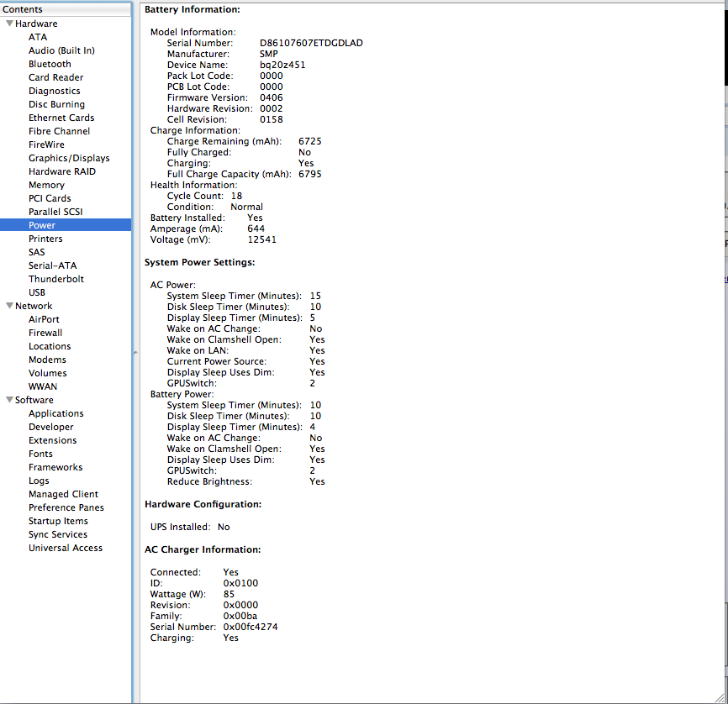The image size is (728, 704).
Task: Show installed Applications list
Action: tap(56, 414)
